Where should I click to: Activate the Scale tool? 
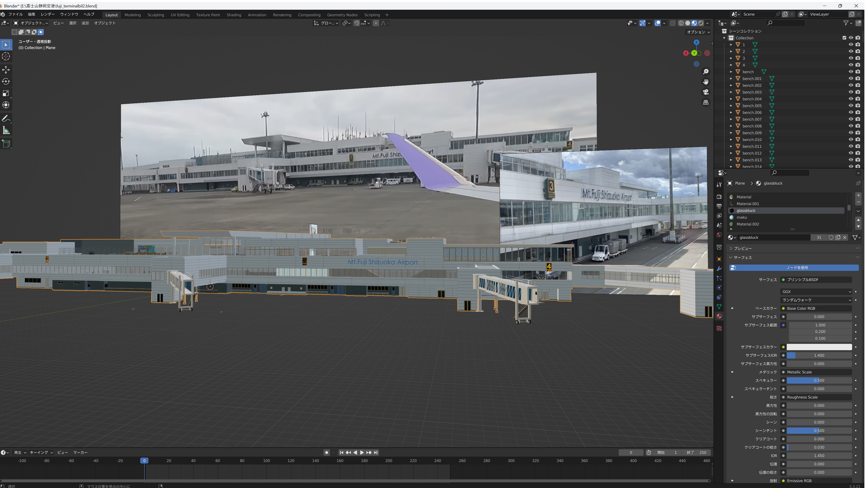(6, 93)
